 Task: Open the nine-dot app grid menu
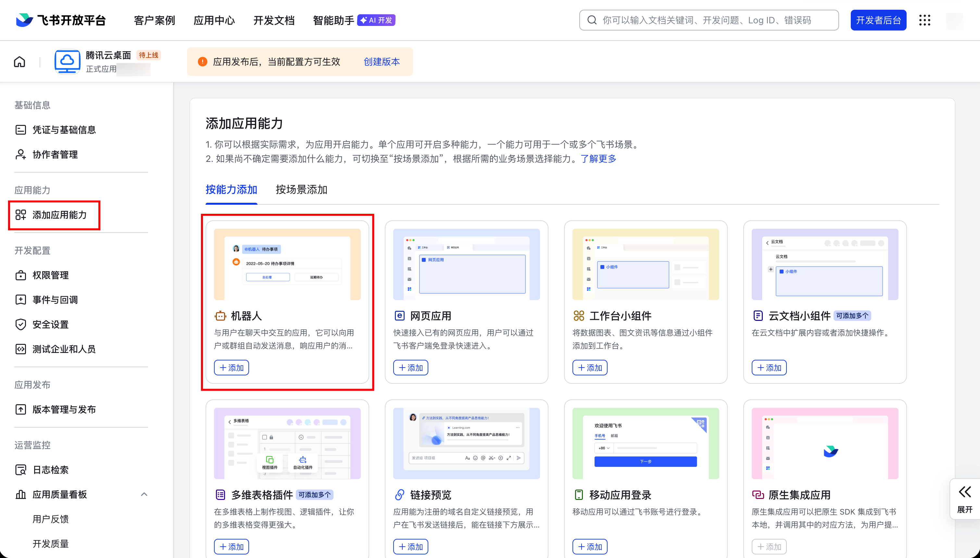pos(924,20)
